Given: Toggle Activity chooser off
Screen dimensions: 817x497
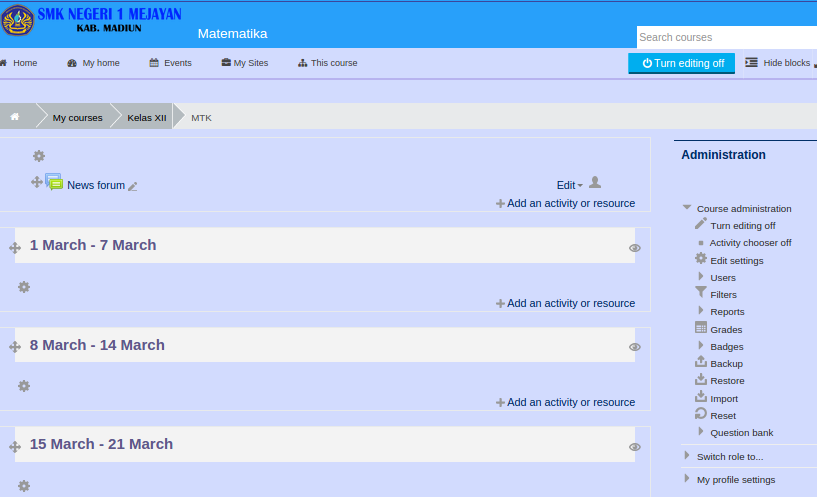Looking at the screenshot, I should [750, 243].
